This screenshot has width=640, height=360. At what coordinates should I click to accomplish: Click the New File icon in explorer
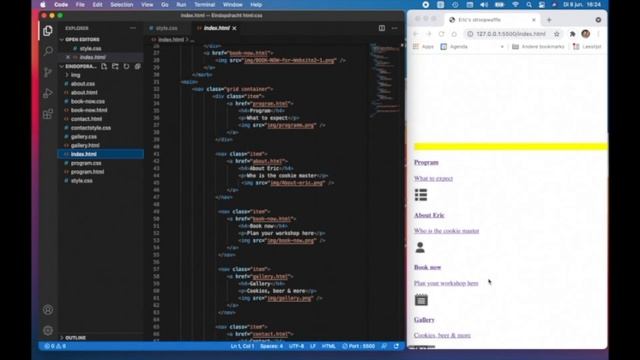pyautogui.click(x=104, y=66)
